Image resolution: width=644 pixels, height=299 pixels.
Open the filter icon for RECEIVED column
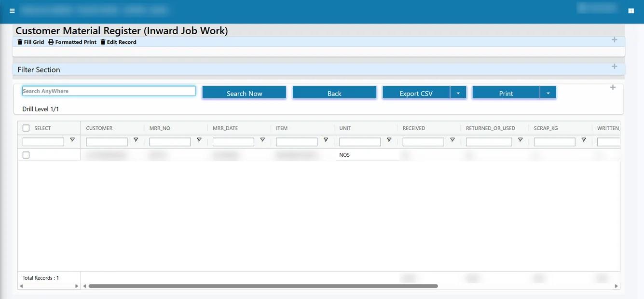pyautogui.click(x=452, y=140)
